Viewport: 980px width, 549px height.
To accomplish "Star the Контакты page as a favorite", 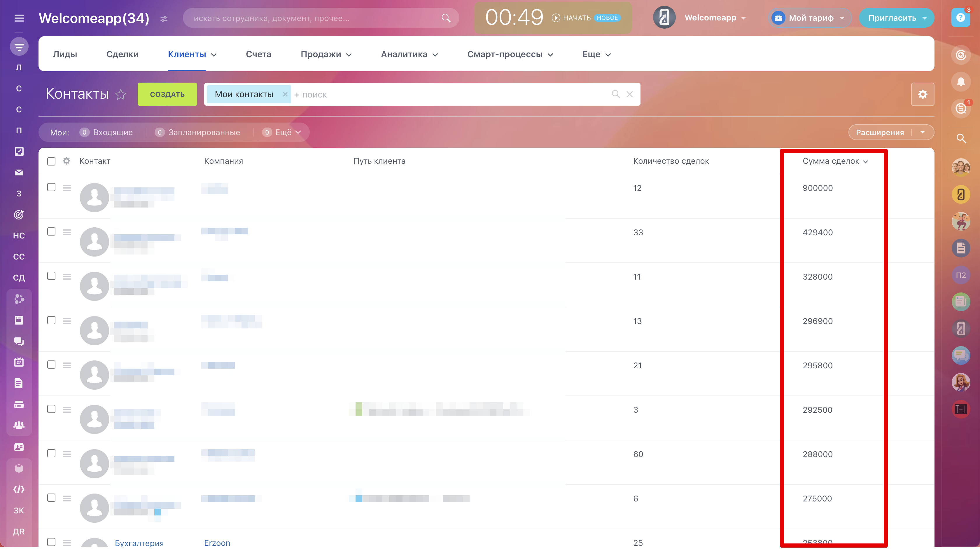I will [120, 95].
